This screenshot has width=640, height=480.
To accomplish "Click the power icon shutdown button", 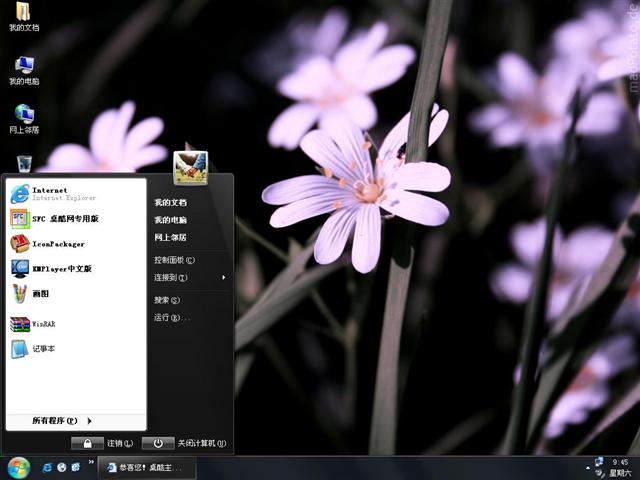I will click(158, 443).
